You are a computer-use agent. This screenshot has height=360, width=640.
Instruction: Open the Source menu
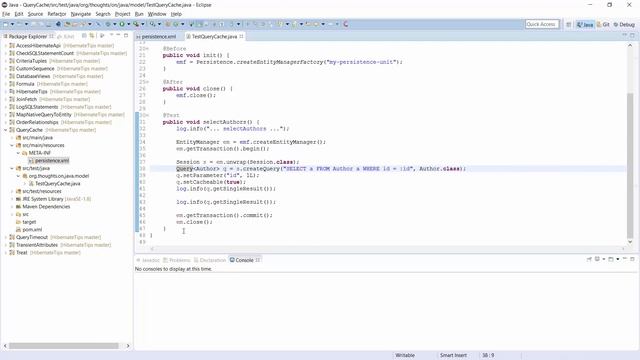pyautogui.click(x=35, y=14)
